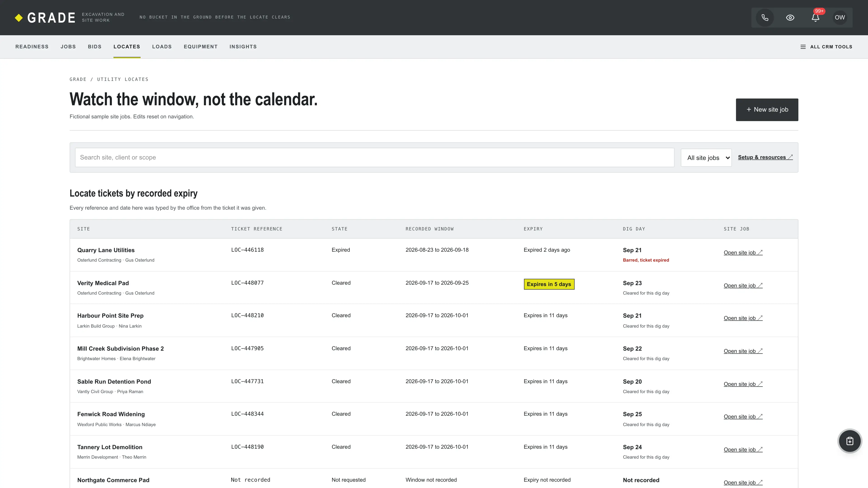Click ticket reference LOC-448190
Image resolution: width=868 pixels, height=488 pixels.
coord(247,447)
